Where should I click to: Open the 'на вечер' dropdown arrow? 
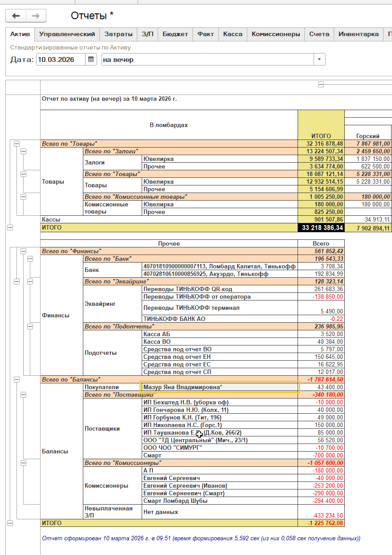[x=319, y=59]
